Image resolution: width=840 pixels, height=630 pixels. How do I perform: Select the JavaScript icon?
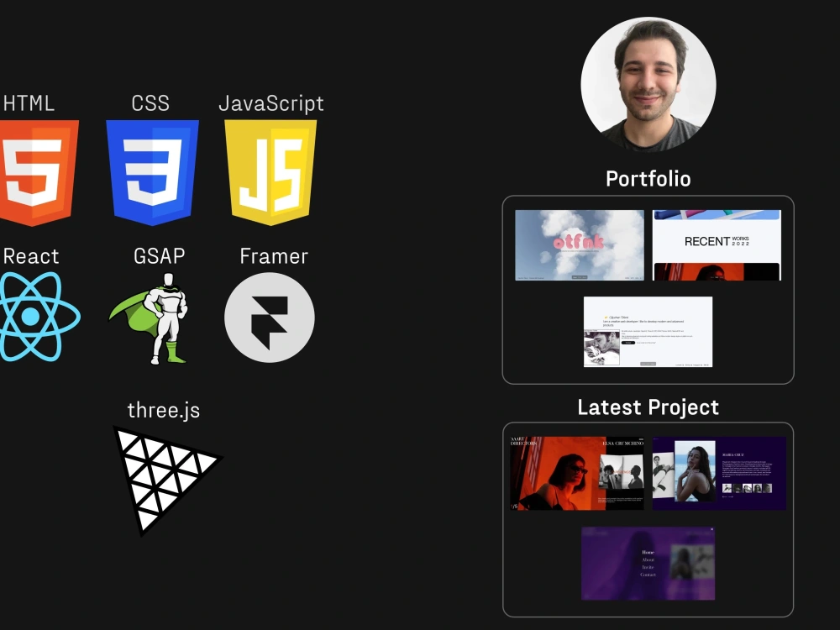tap(271, 168)
